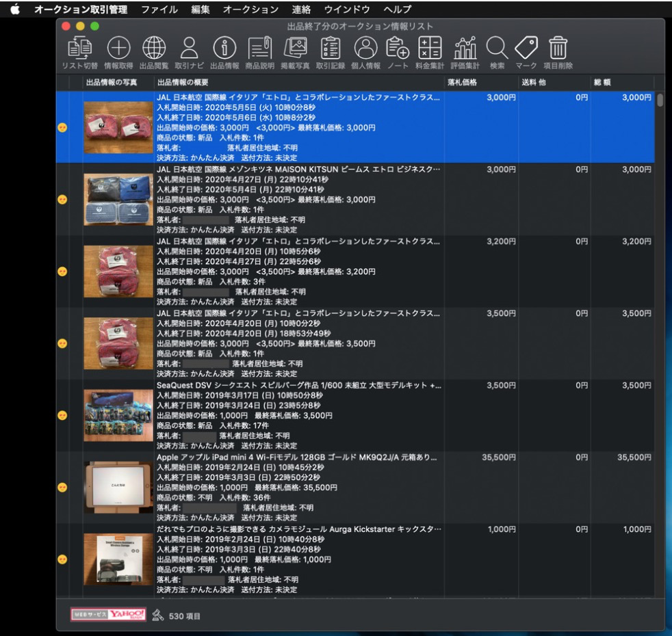Click the Yahoo web service badge
Image resolution: width=672 pixels, height=636 pixels.
click(108, 615)
